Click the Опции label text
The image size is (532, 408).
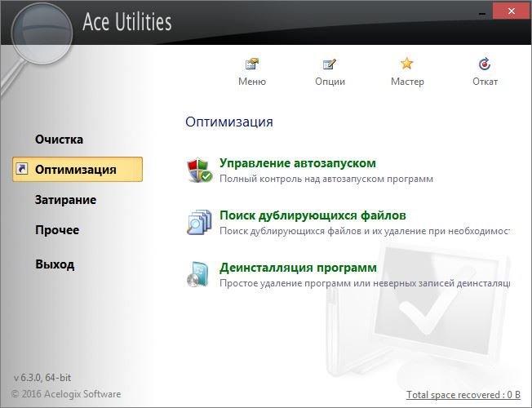330,82
